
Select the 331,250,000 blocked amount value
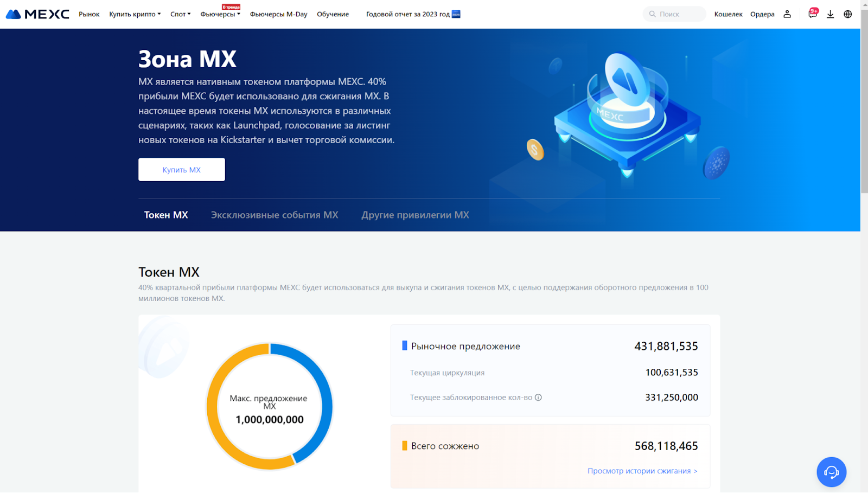click(672, 398)
